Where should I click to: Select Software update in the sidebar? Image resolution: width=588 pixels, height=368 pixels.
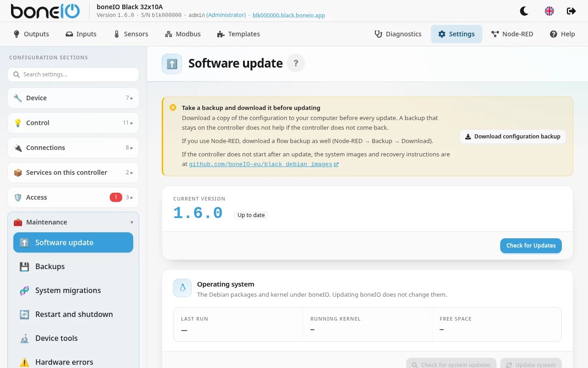tap(73, 242)
